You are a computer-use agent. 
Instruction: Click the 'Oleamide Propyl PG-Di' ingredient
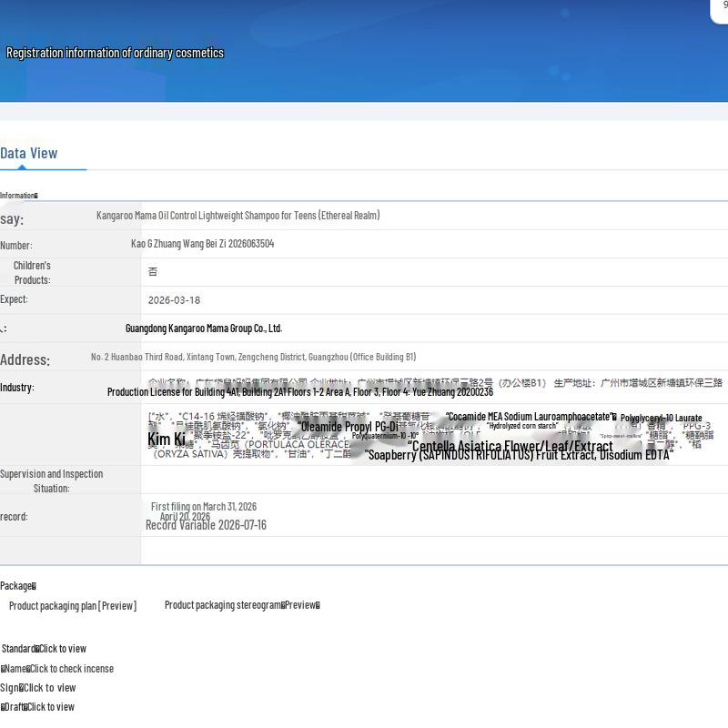(349, 427)
